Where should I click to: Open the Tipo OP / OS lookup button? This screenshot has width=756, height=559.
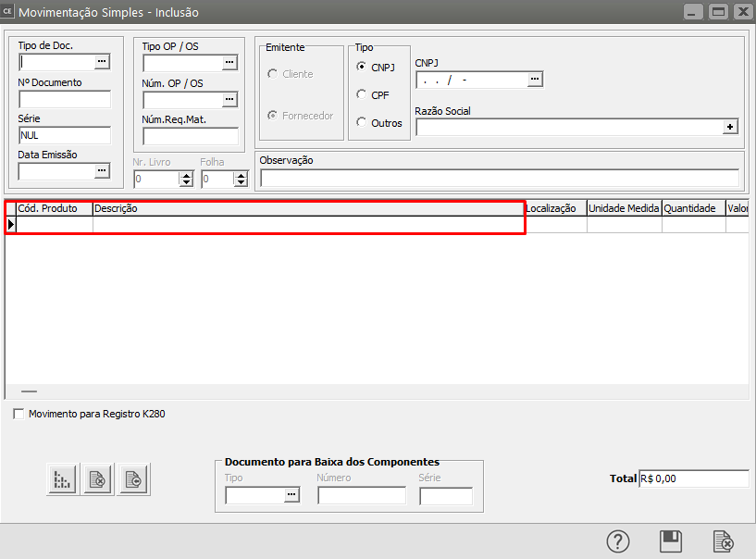(229, 63)
